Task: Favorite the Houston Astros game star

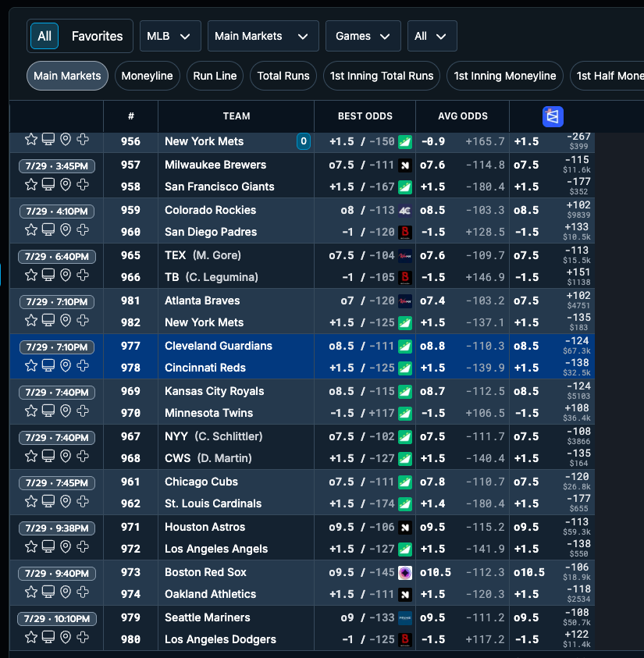Action: [31, 547]
